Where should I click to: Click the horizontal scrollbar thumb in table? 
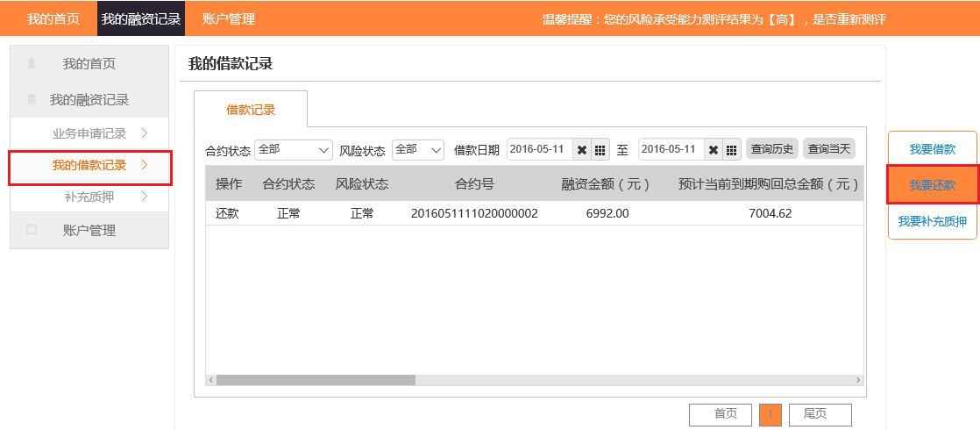(316, 380)
